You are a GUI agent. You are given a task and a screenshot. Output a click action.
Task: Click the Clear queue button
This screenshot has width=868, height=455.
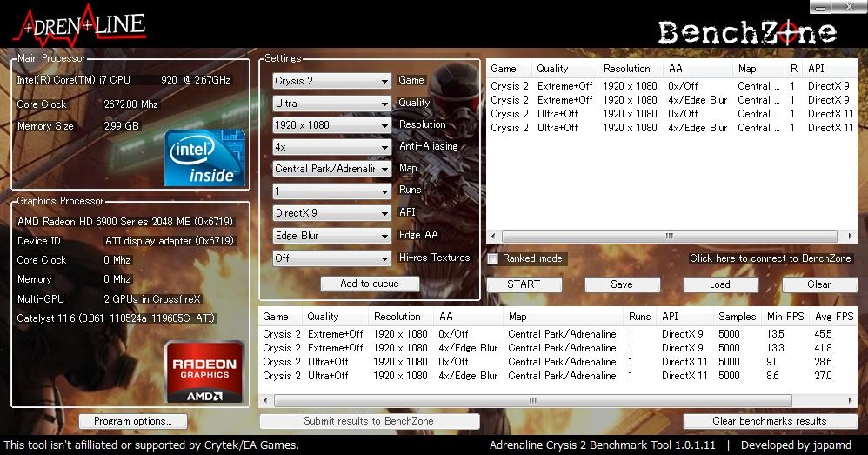pyautogui.click(x=819, y=284)
